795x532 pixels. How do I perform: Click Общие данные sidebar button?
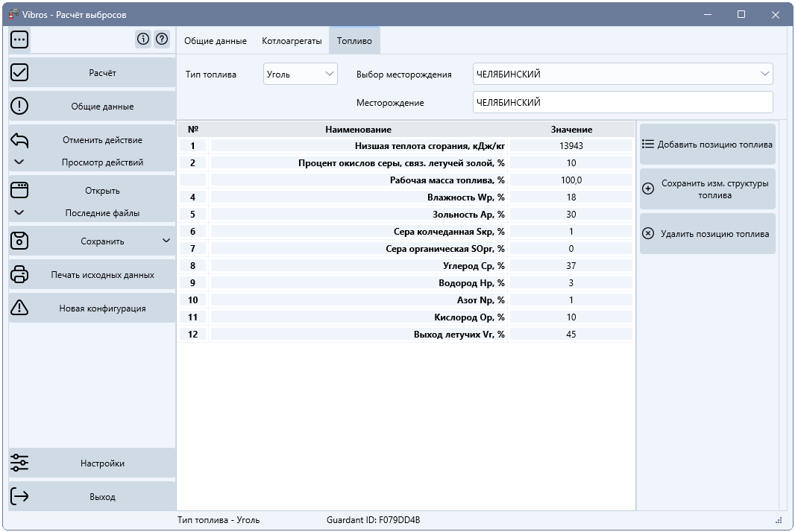(x=92, y=106)
